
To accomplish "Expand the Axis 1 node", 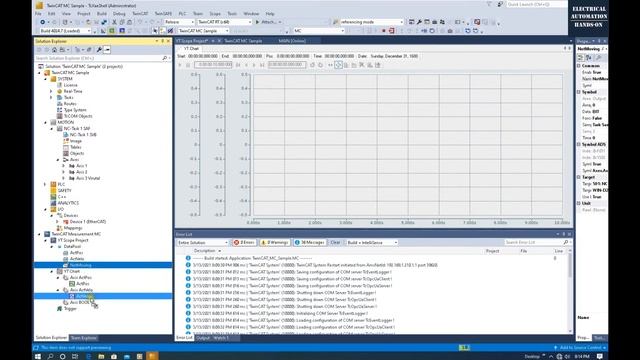I will tap(64, 166).
